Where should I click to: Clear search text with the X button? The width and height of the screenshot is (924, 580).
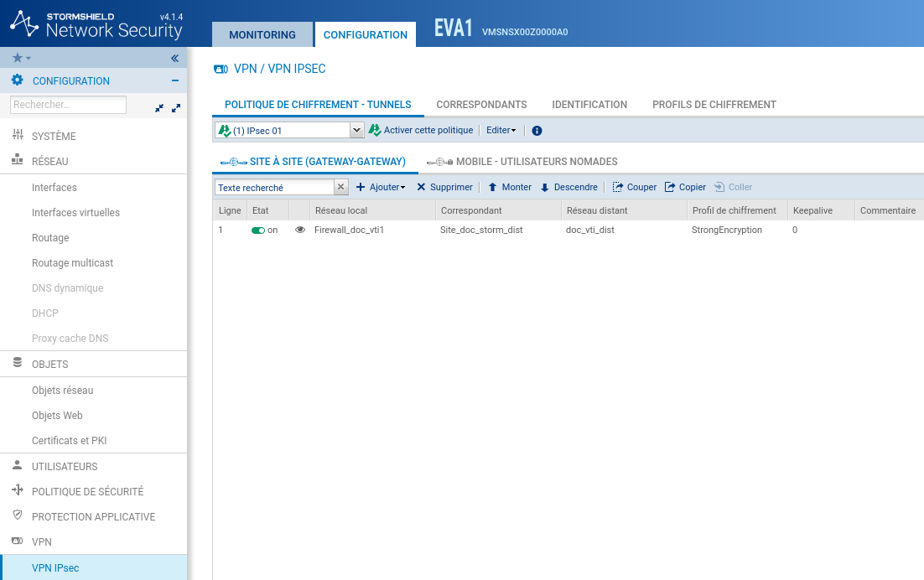(341, 187)
